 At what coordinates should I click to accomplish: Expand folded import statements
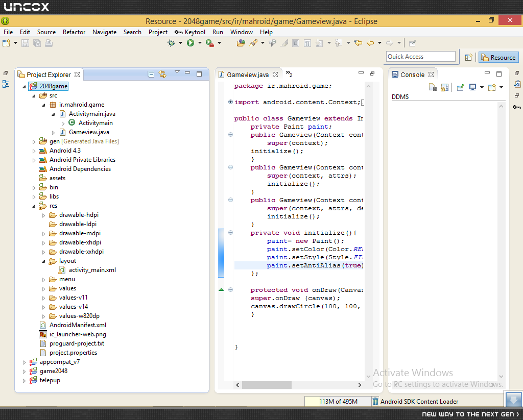230,102
